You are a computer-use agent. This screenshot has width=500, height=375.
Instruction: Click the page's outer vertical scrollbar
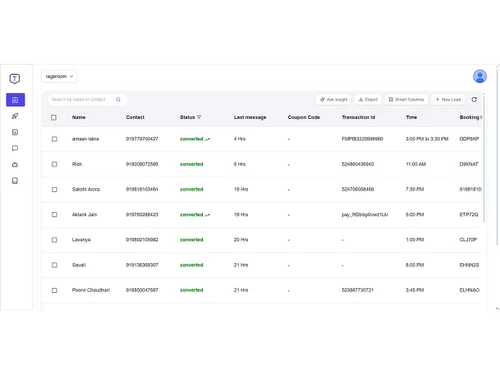[x=497, y=157]
